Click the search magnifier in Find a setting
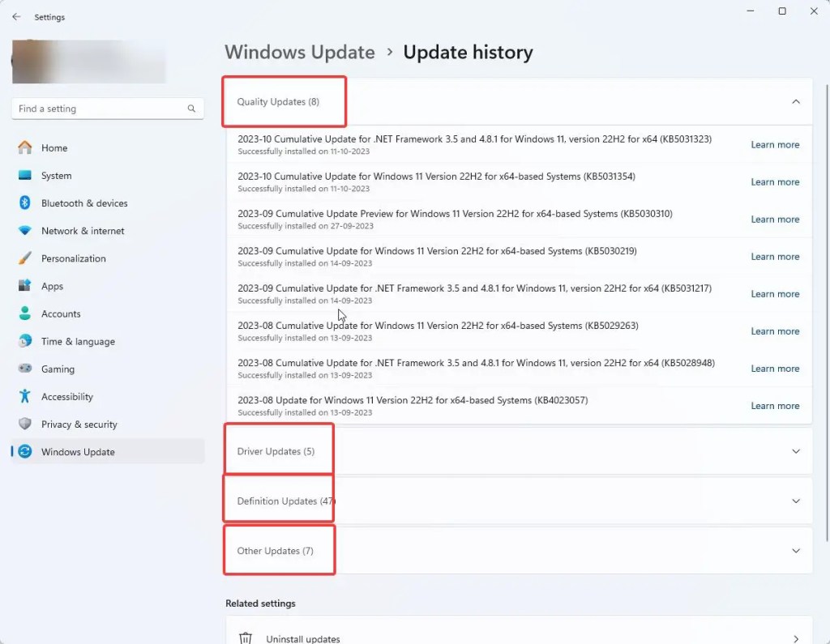 pos(191,108)
